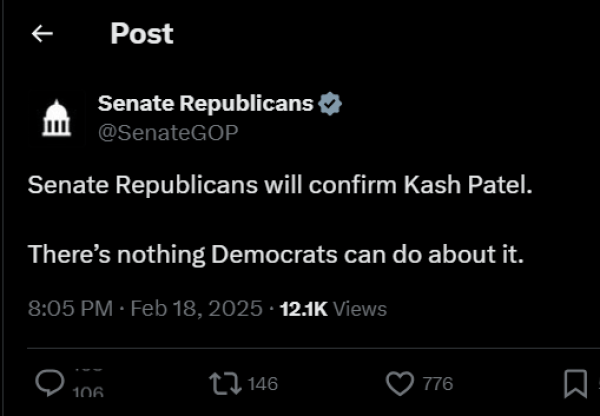Image resolution: width=600 pixels, height=416 pixels.
Task: Go back using the left arrow
Action: (x=42, y=34)
